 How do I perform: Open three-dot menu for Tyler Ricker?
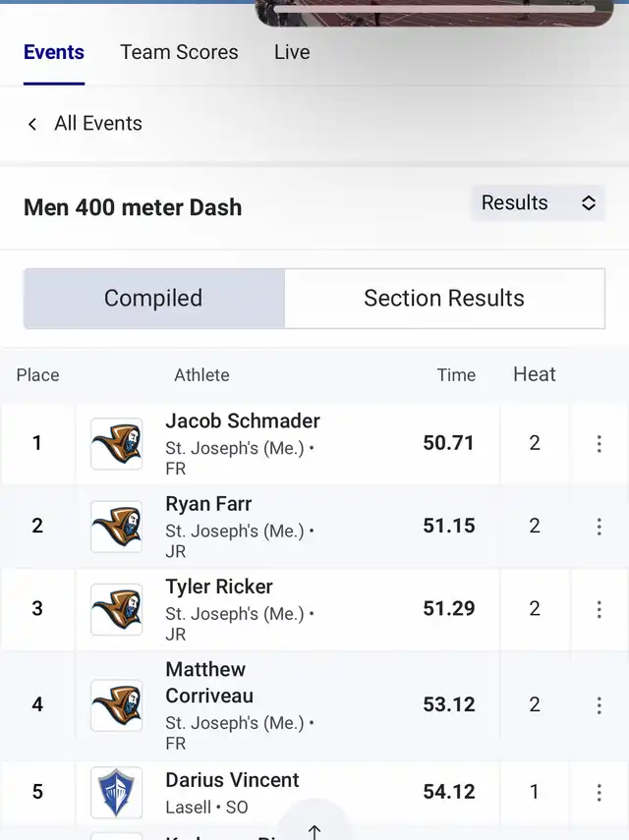click(x=599, y=609)
